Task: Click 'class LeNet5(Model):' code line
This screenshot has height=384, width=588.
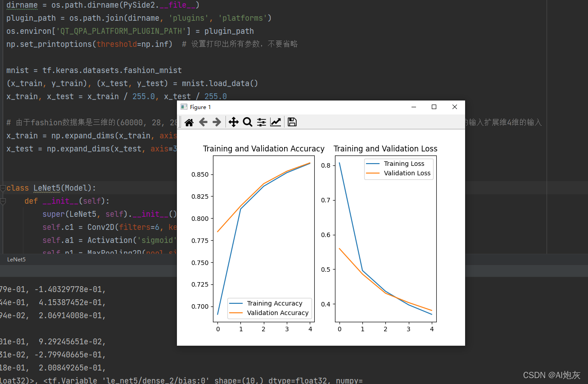Action: point(51,188)
